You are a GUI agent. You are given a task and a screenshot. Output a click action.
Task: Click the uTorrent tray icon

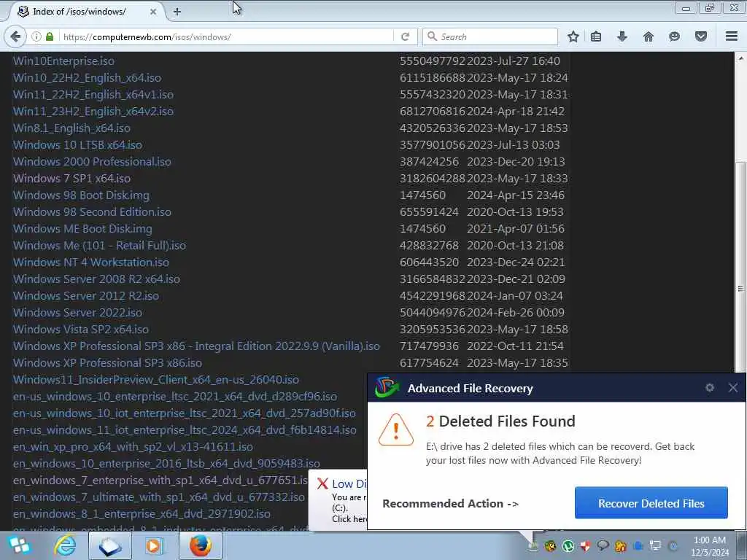coord(568,545)
